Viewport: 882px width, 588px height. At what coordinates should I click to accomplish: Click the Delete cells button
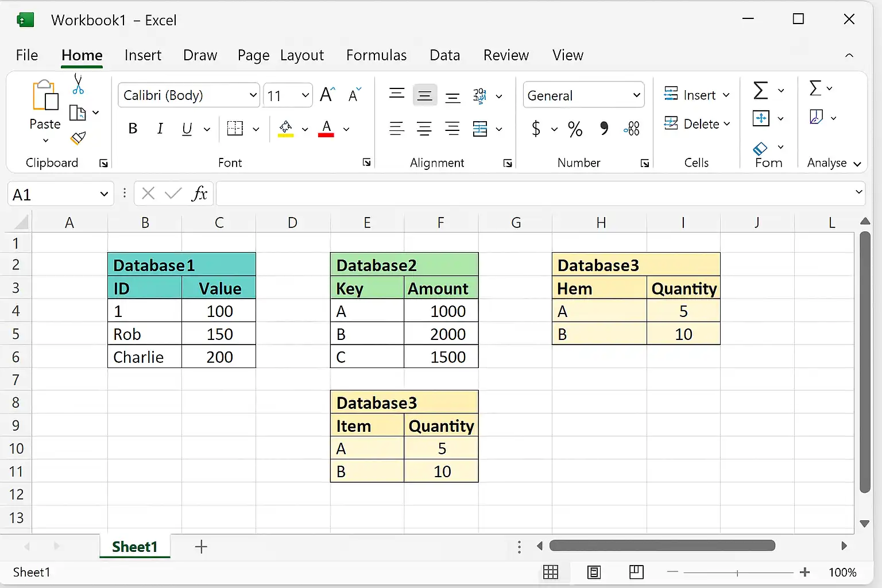697,123
